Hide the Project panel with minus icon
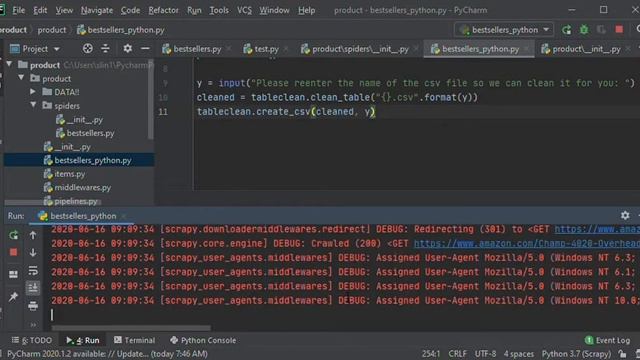The width and height of the screenshot is (640, 360). pos(145,49)
